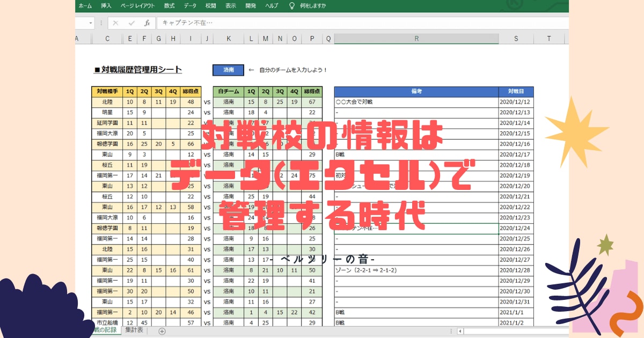Screen dimensions: 644x338
Task: Select the 2021/1/2 date cell
Action: click(516, 322)
